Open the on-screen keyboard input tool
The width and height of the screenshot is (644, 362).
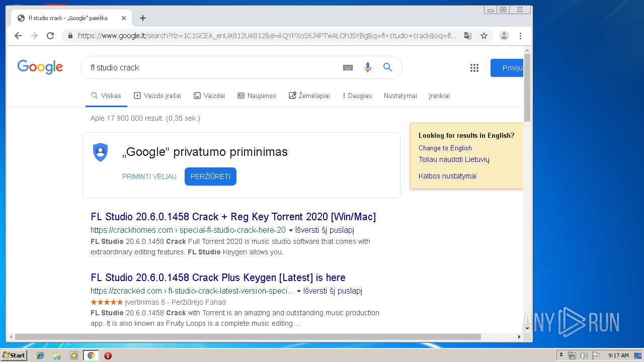[x=348, y=67]
